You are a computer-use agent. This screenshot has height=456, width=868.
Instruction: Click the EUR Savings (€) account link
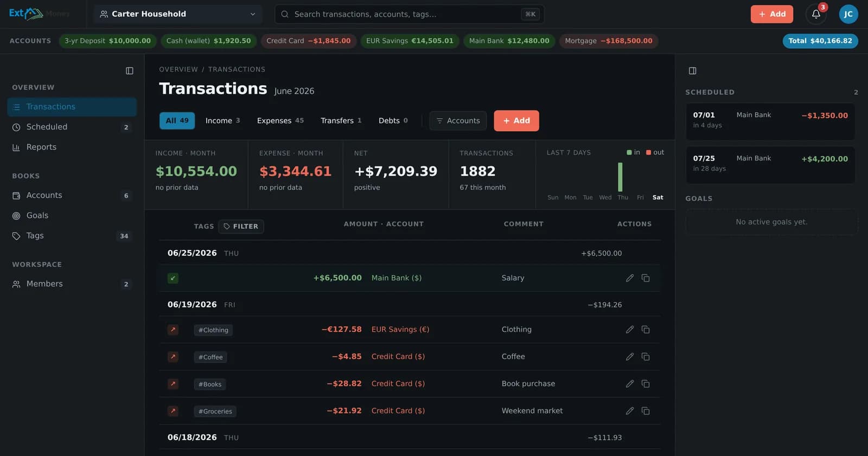400,330
